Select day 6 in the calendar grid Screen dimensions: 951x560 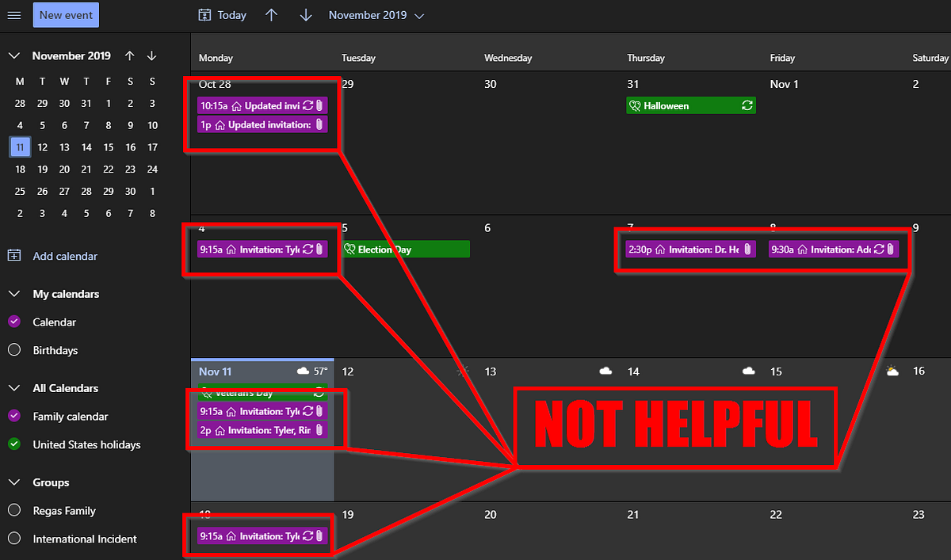click(x=487, y=227)
